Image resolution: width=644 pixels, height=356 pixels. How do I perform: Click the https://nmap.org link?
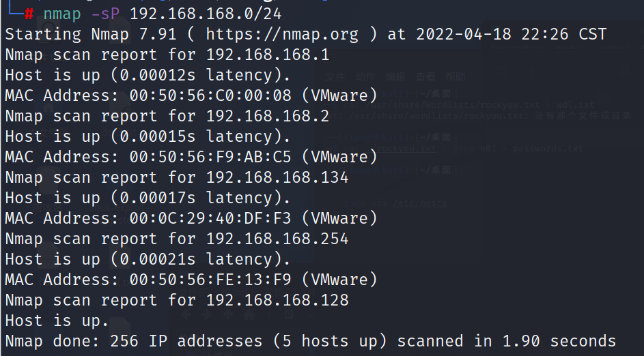(x=281, y=34)
